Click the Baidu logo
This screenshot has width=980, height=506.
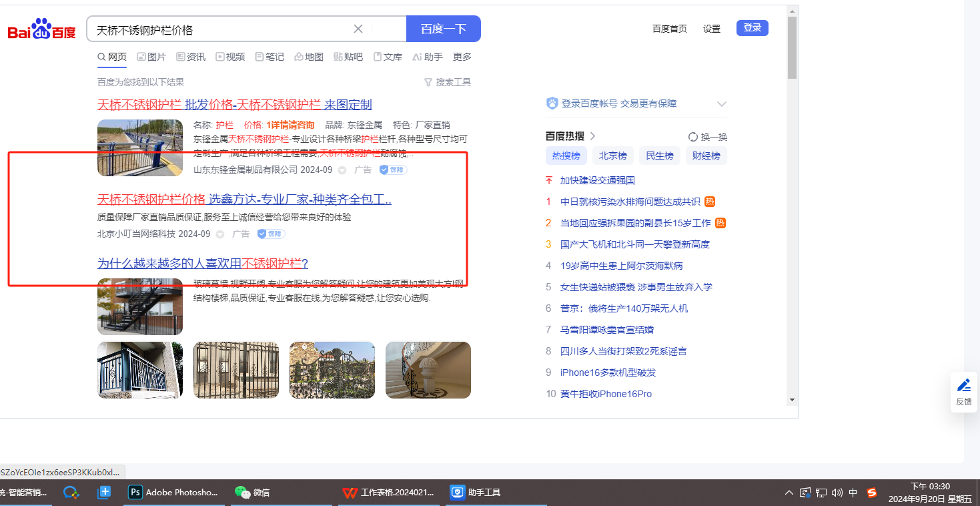point(41,29)
